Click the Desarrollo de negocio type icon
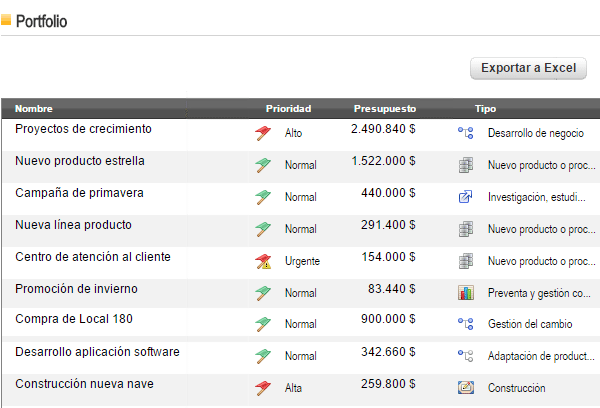Viewport: 600px width, 408px height. click(x=465, y=132)
